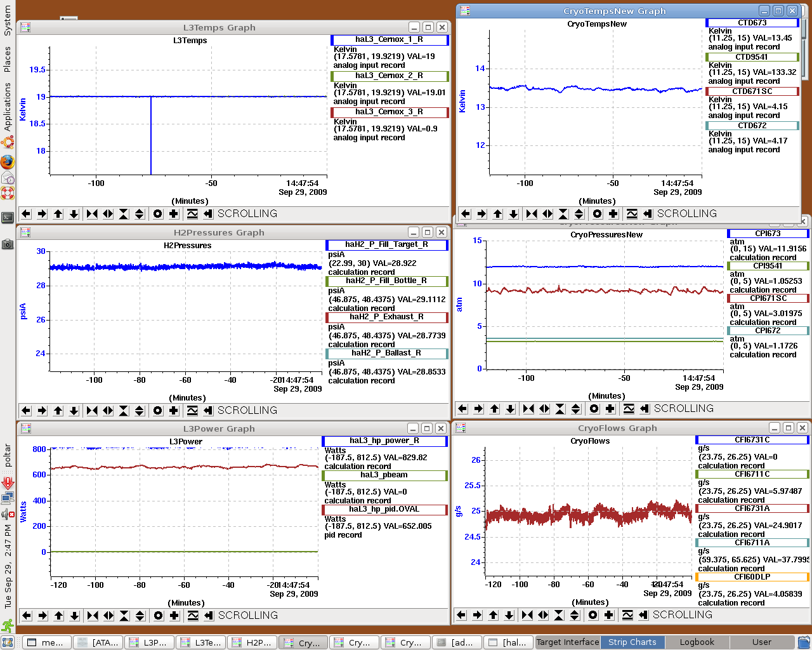Zoom out horizontally on the CryoTempsNew graph
The height and width of the screenshot is (650, 812).
tap(547, 214)
